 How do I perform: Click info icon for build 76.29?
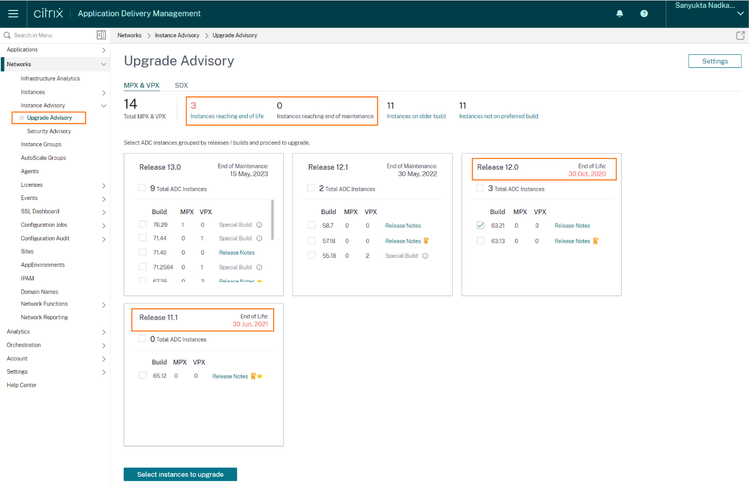tap(259, 225)
